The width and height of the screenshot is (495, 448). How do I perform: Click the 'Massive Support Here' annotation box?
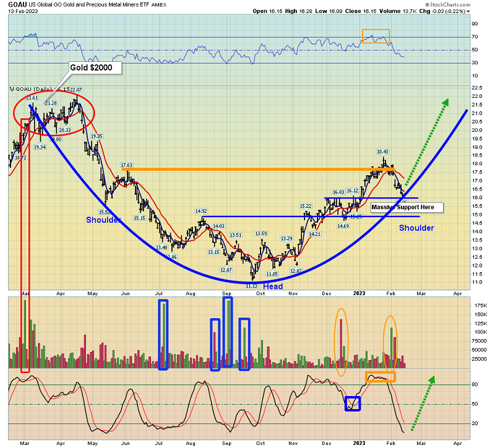pos(407,207)
